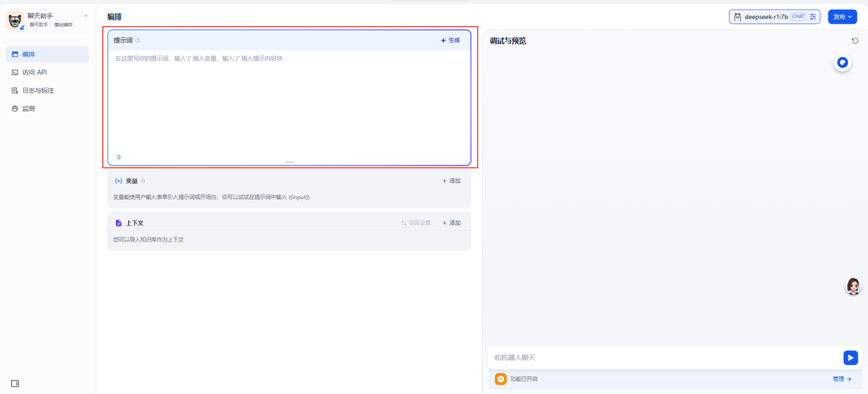Toggle the sidebar collapse icon at bottom left
The image size is (868, 394).
[15, 384]
